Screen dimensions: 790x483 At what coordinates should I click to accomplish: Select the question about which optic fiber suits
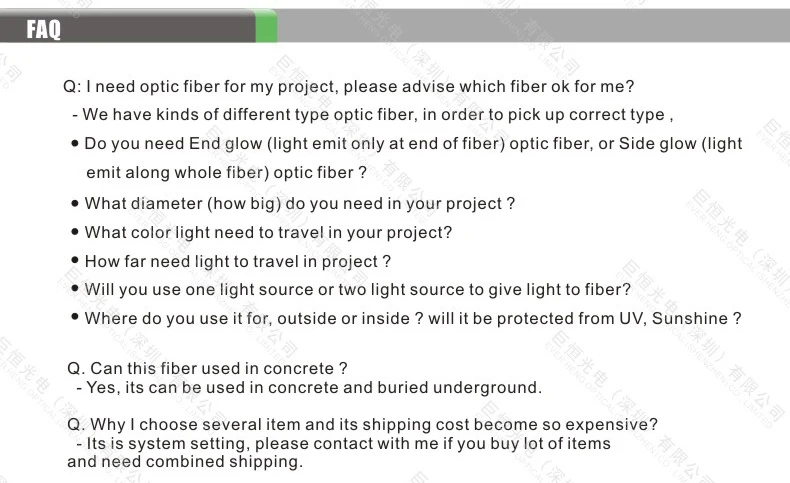pos(349,87)
